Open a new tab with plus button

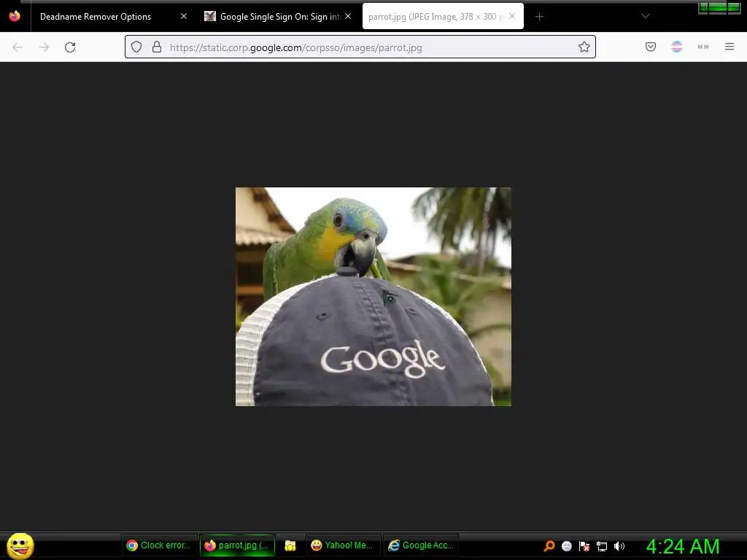(x=539, y=17)
